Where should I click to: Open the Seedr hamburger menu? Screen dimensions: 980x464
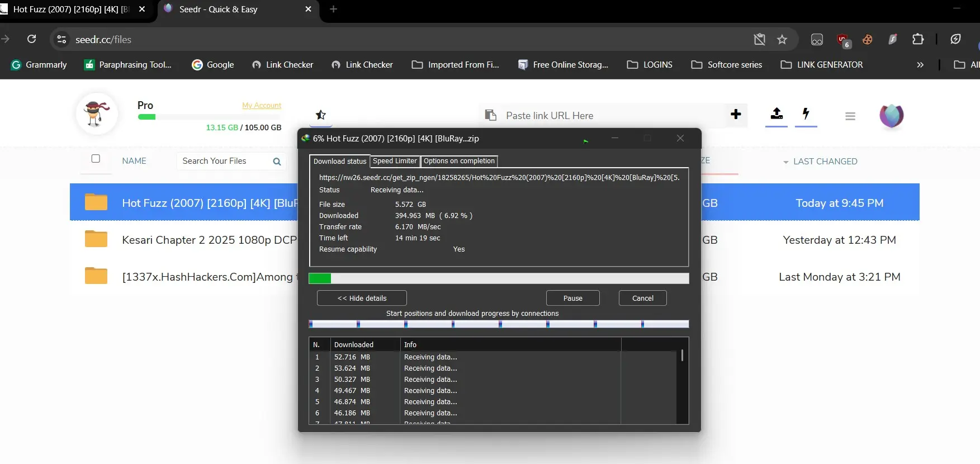click(850, 116)
